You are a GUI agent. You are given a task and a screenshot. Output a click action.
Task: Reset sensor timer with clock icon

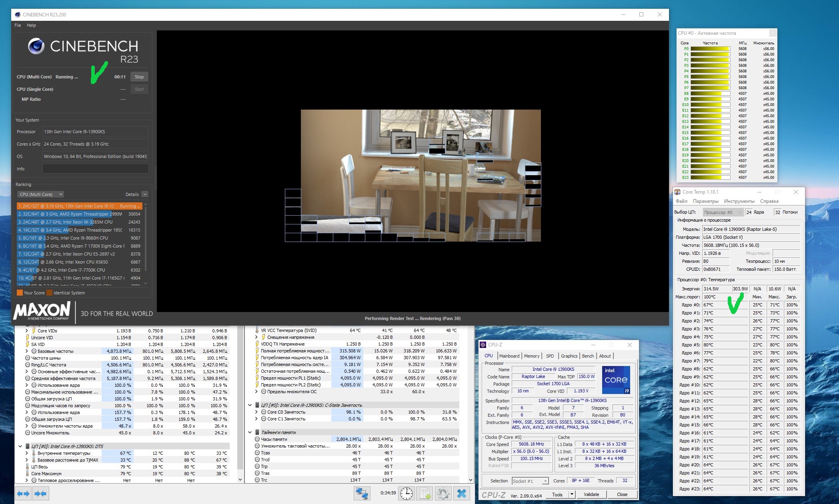point(406,494)
